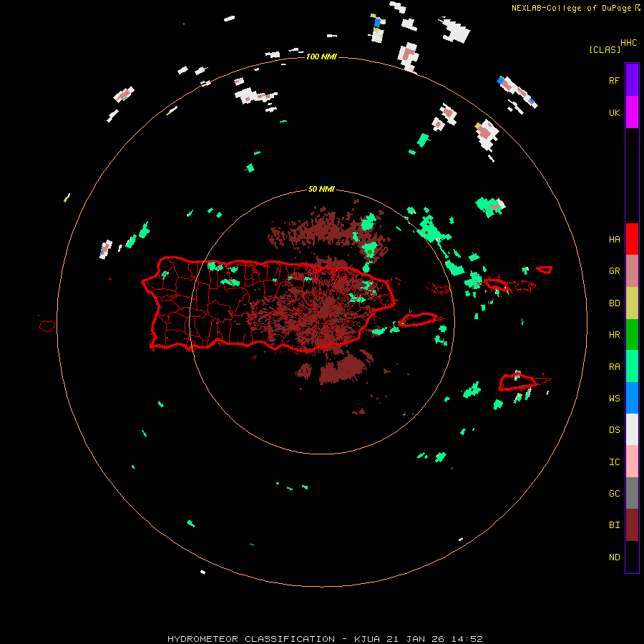Viewport: 644px width, 644px height.
Task: Pick the gray GC legend swatch
Action: pyautogui.click(x=632, y=493)
